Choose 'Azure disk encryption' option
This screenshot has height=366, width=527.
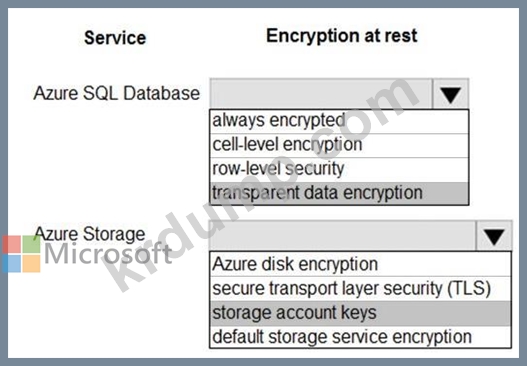(x=360, y=264)
